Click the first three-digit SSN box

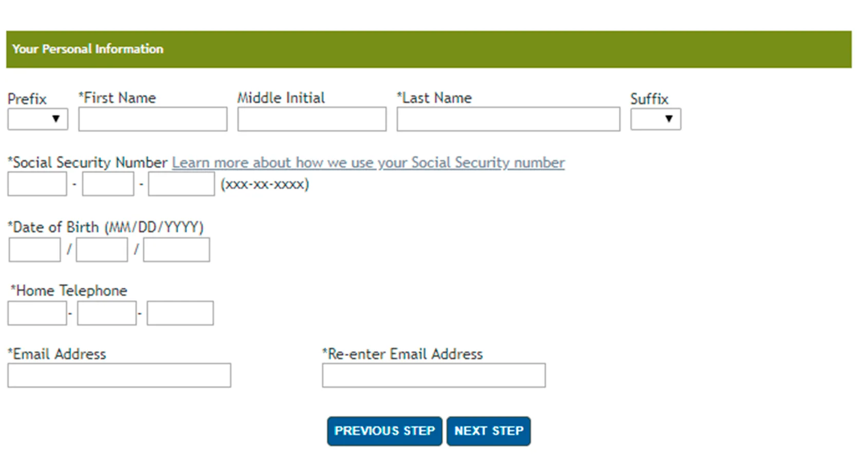[x=37, y=184]
